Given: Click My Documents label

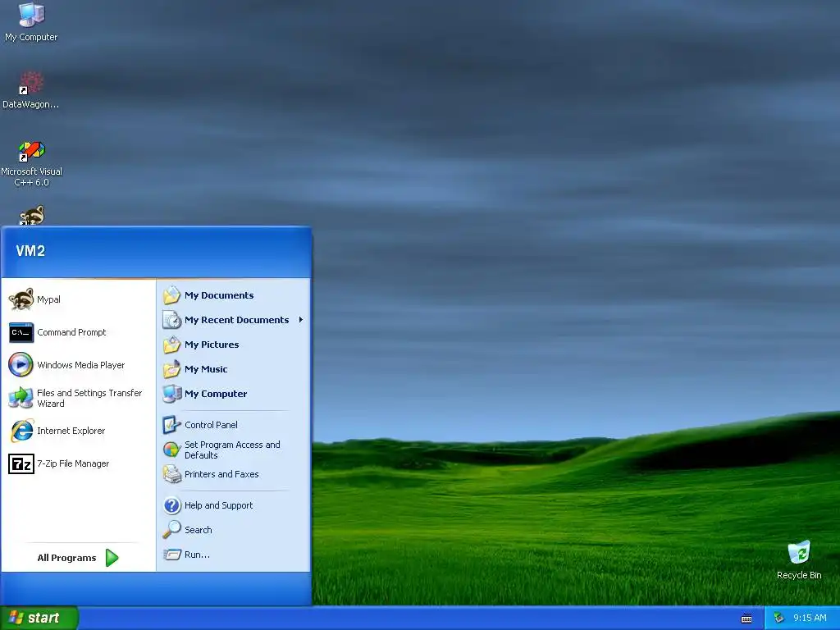Looking at the screenshot, I should pyautogui.click(x=219, y=295).
